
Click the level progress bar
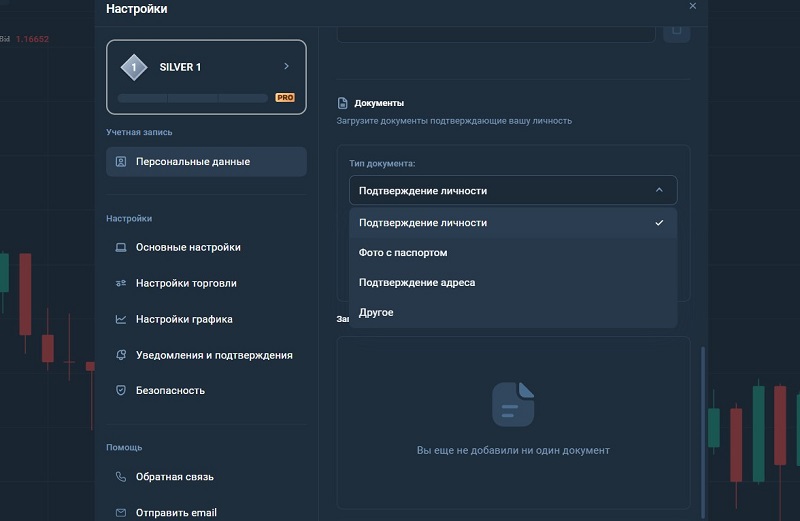click(x=193, y=98)
